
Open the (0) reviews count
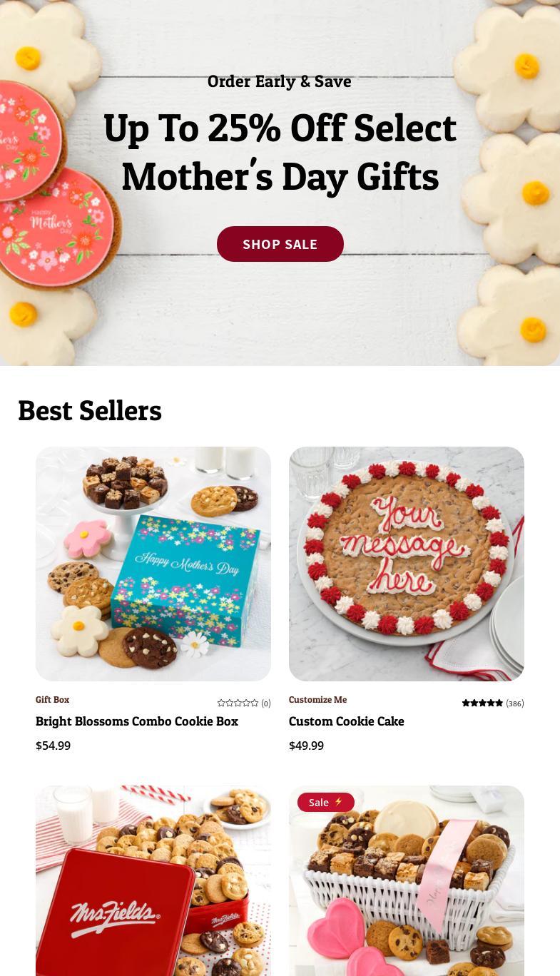[266, 703]
